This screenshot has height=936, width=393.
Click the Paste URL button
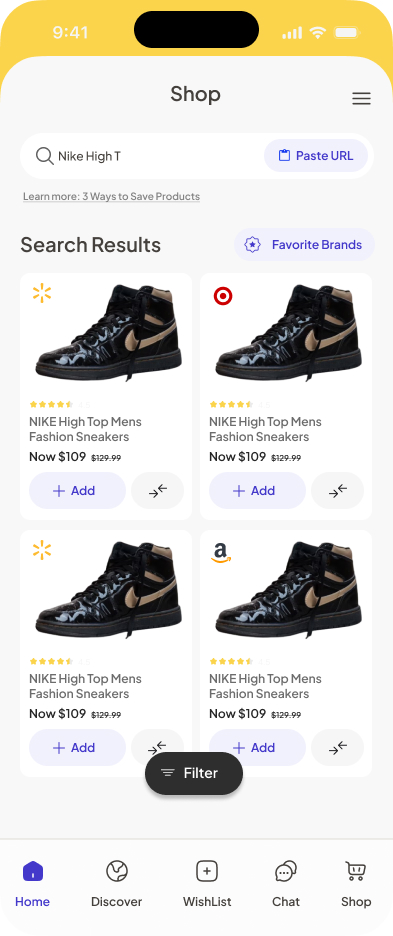[x=316, y=156]
